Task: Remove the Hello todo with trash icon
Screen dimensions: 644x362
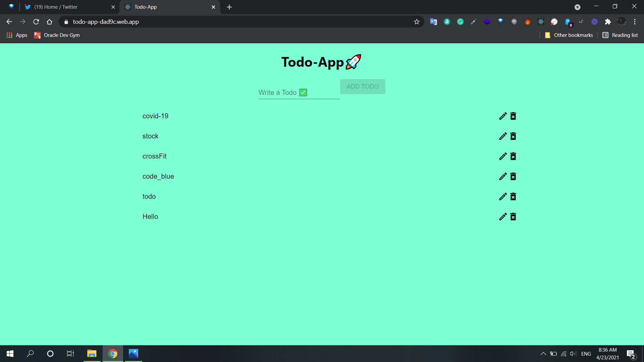Action: [x=513, y=217]
